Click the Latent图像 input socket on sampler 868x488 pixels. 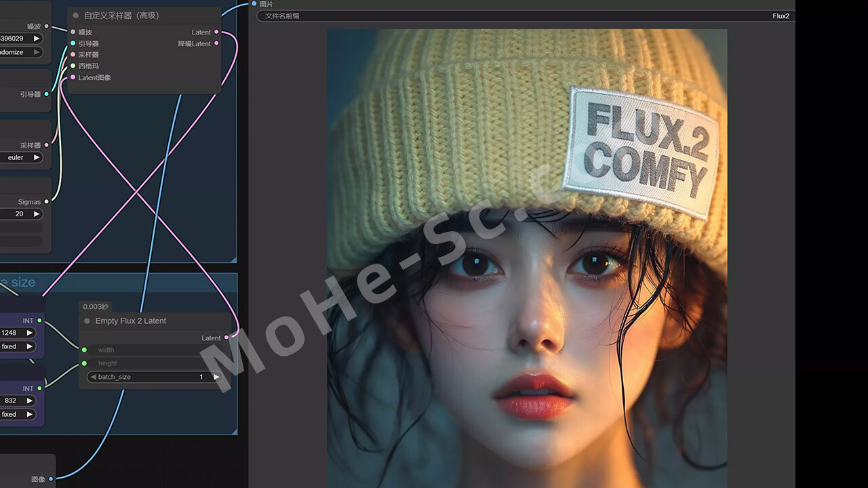73,77
